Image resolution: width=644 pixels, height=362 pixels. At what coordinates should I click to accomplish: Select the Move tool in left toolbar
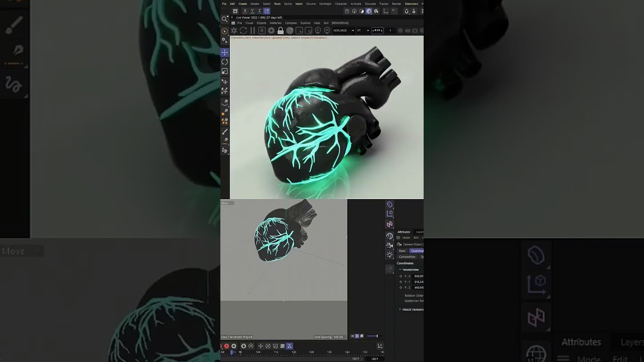[x=224, y=52]
